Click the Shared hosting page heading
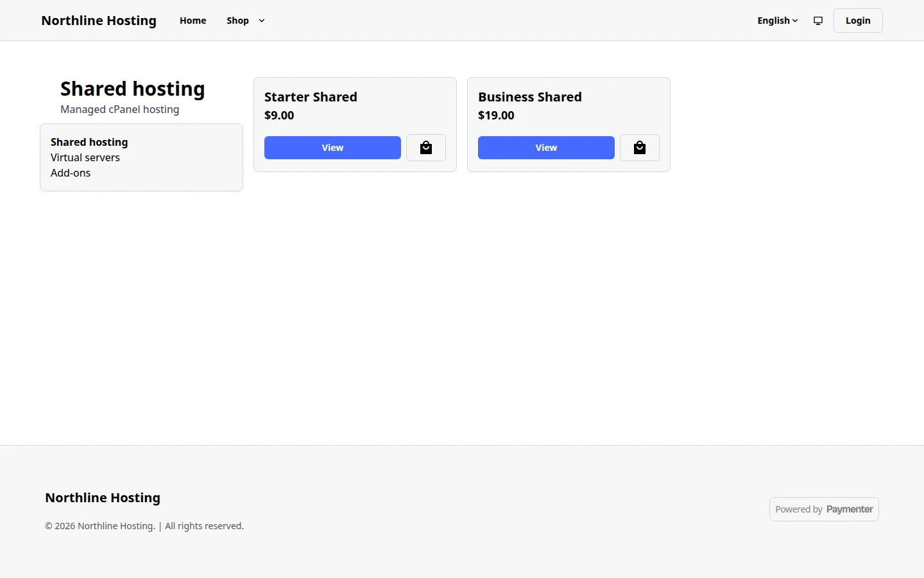The width and height of the screenshot is (924, 578). [133, 89]
